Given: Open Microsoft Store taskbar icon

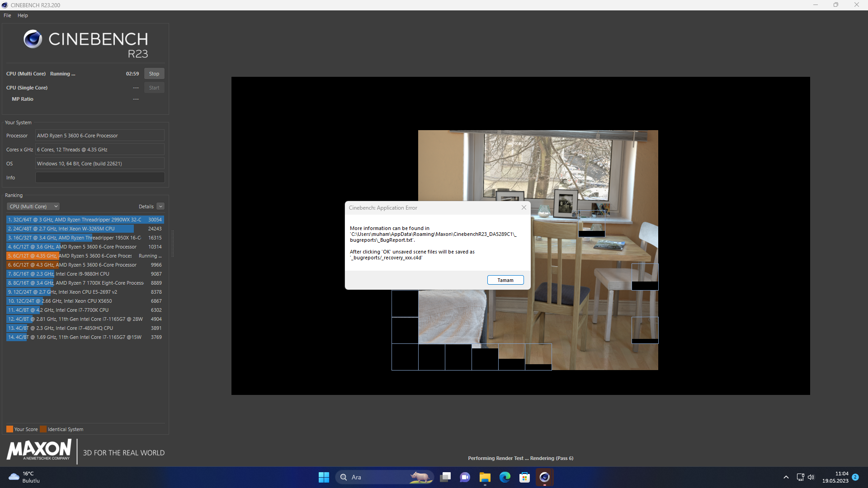Looking at the screenshot, I should [x=524, y=477].
